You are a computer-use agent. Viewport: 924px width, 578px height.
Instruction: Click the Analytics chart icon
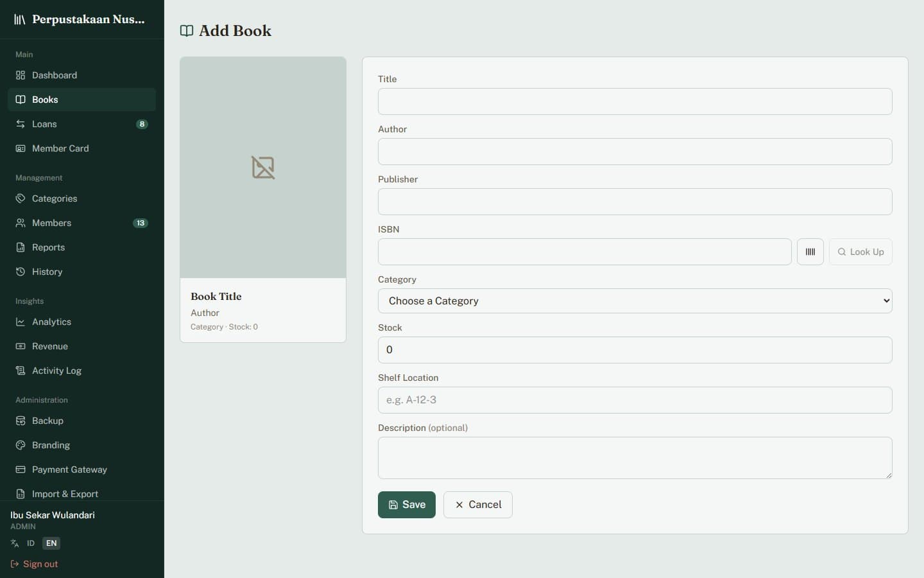pyautogui.click(x=21, y=322)
